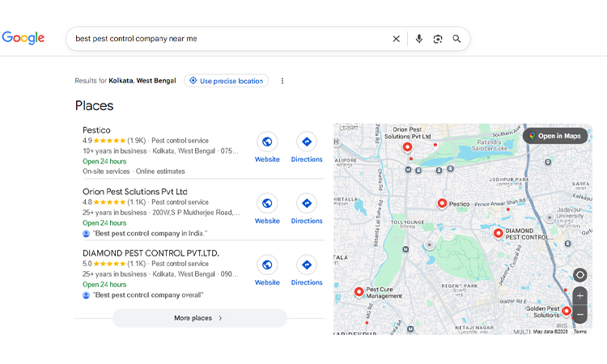Get Directions to Orion Pest Solutions
Image resolution: width=607 pixels, height=364 pixels.
point(307,203)
